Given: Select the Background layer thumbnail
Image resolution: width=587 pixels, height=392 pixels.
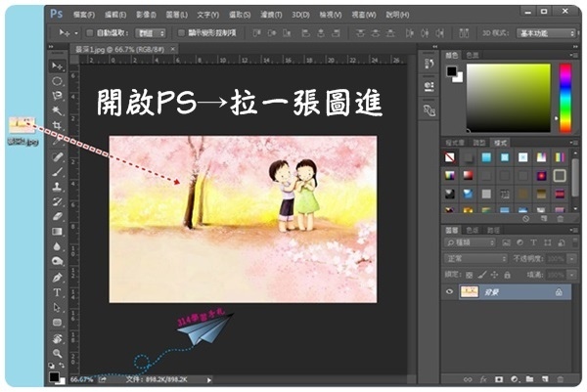Looking at the screenshot, I should [x=469, y=291].
